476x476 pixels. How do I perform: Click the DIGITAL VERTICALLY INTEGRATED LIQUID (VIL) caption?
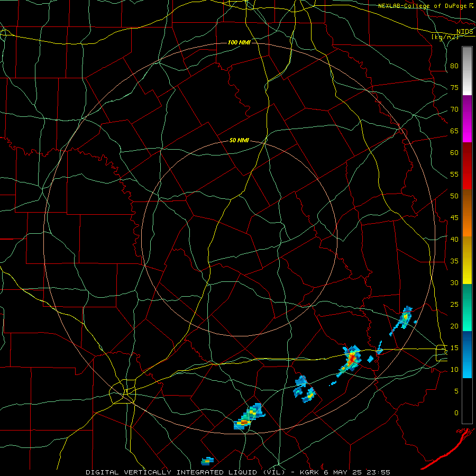[x=186, y=472]
